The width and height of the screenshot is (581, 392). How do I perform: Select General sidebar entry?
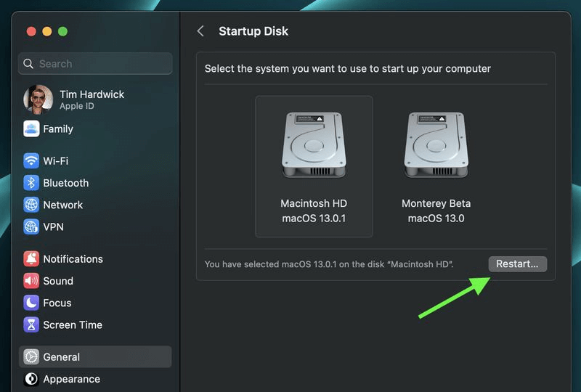click(95, 357)
